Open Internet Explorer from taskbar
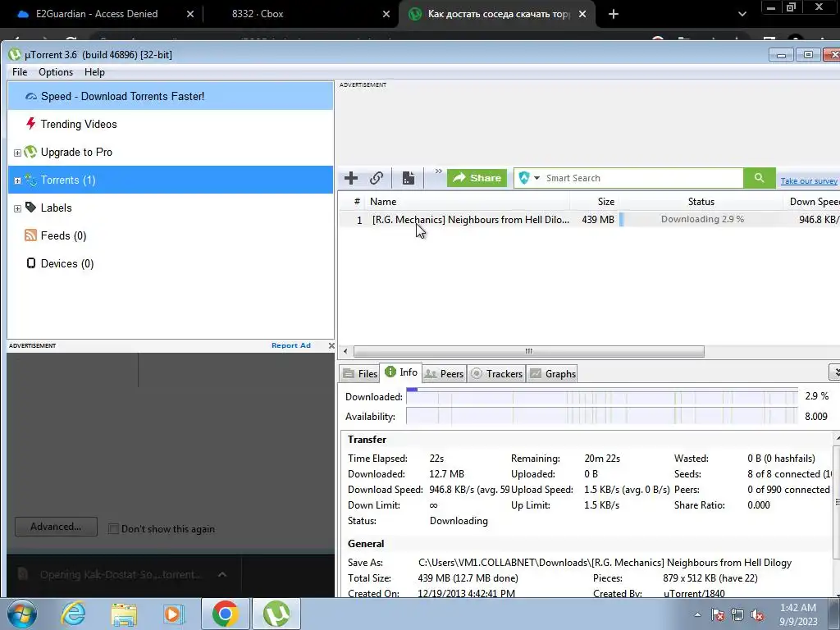The image size is (840, 630). [73, 614]
